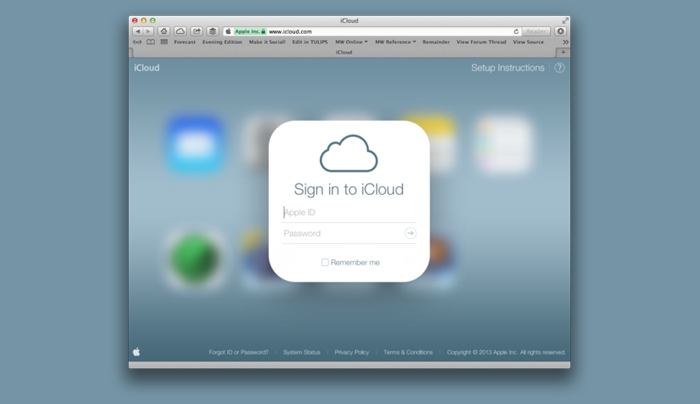Click the Apple ID input field
The width and height of the screenshot is (700, 404).
coord(349,212)
